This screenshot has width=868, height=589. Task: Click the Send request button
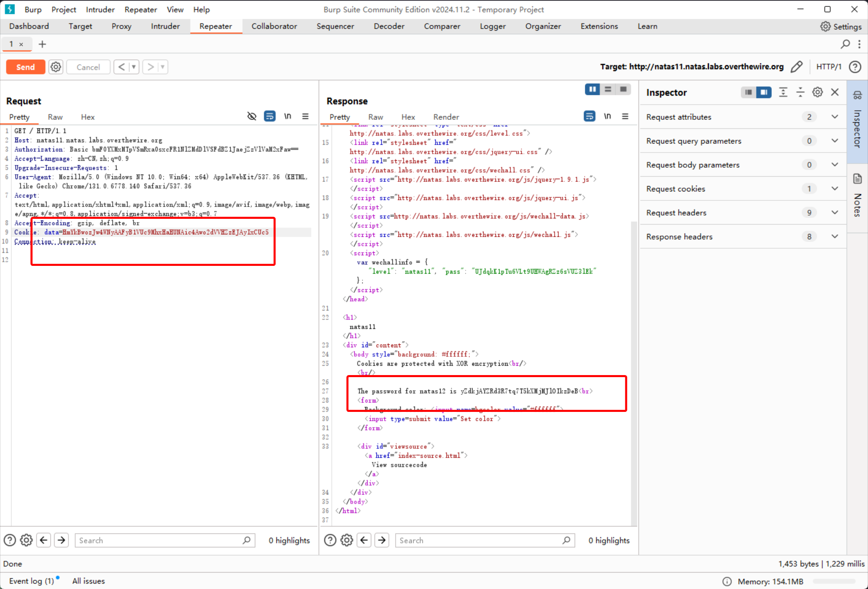25,67
